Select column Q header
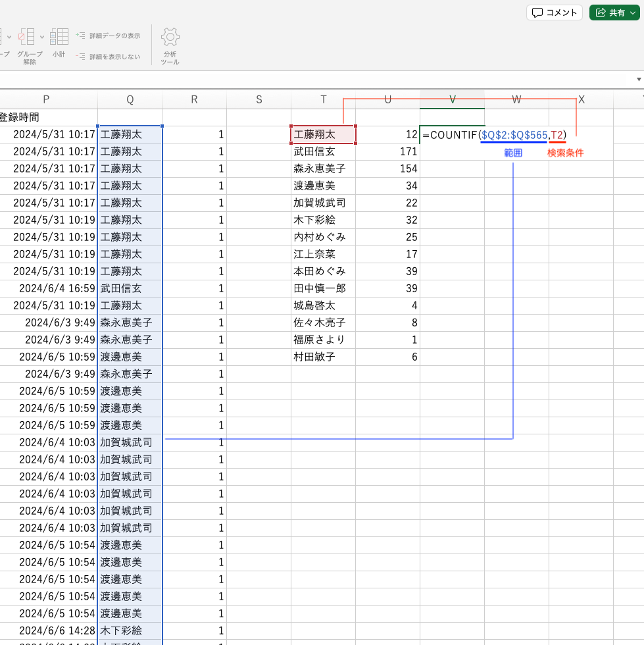This screenshot has width=644, height=645. click(x=130, y=99)
